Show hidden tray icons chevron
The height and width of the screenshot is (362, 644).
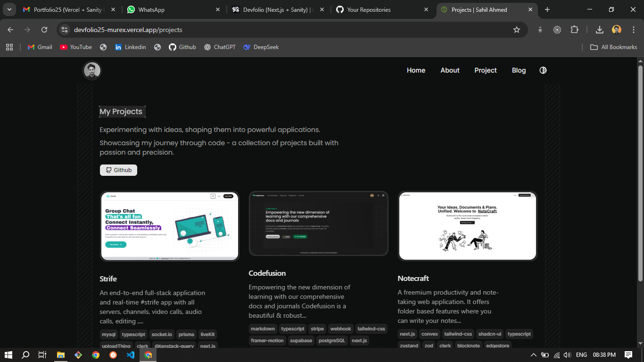pos(534,355)
